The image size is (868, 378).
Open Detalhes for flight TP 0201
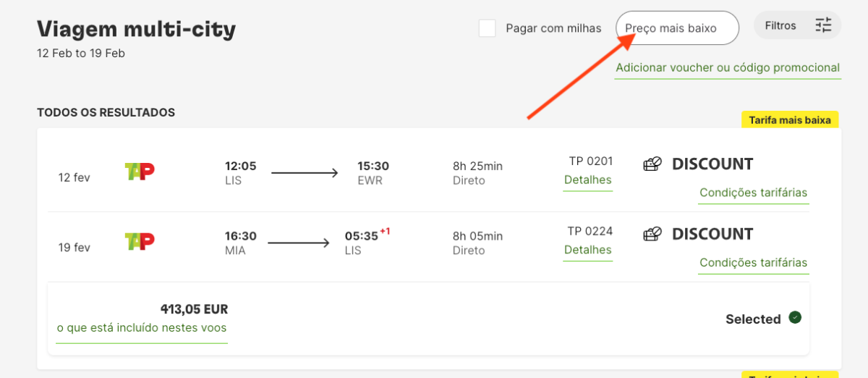click(587, 180)
